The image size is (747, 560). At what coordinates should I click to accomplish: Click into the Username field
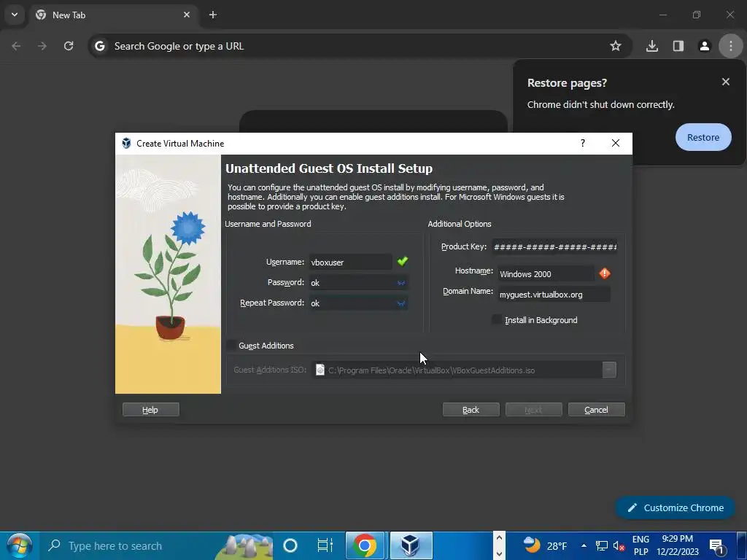coord(351,262)
